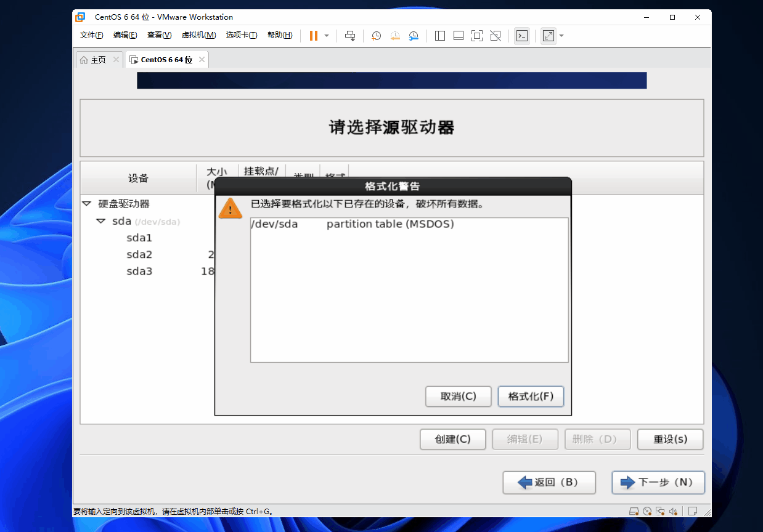Open the snapshot manager wrench-clock icon
This screenshot has width=763, height=532.
[x=414, y=36]
